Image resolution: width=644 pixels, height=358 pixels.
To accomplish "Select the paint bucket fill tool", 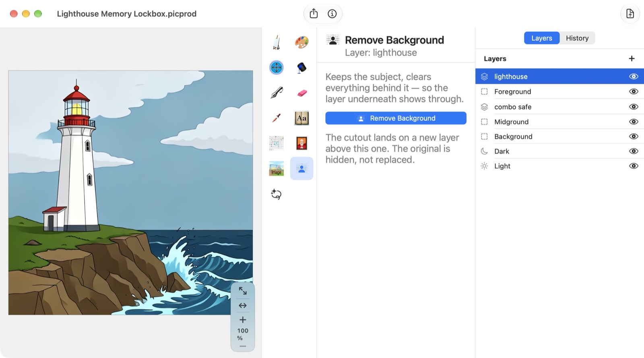I will [301, 68].
